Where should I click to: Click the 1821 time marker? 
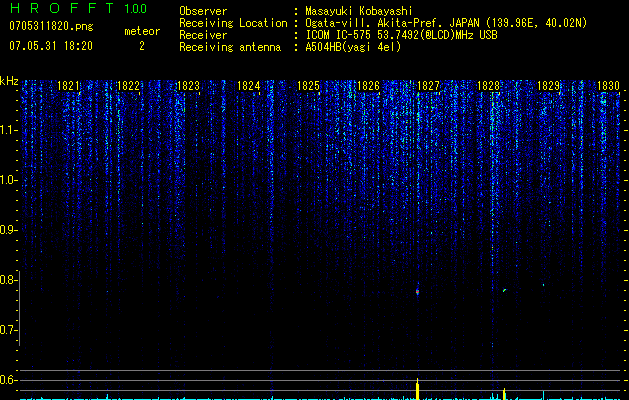pos(68,86)
